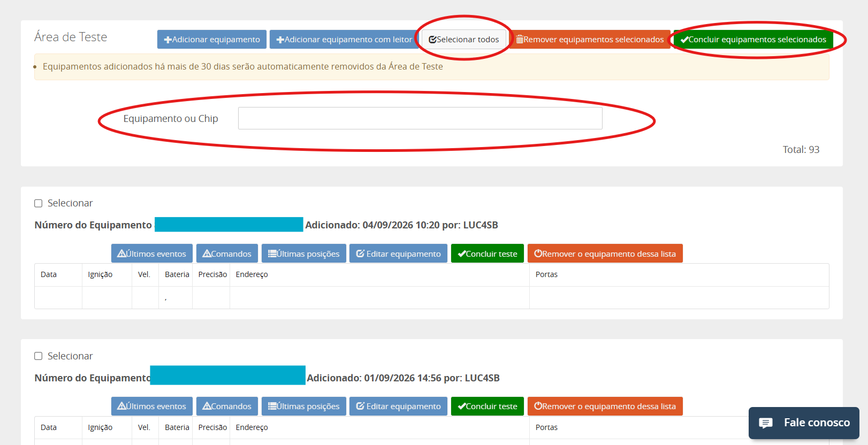Click the check-square icon on Selecionar todos

pyautogui.click(x=432, y=40)
